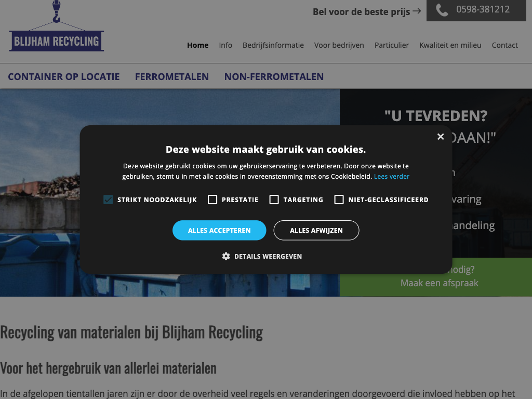The width and height of the screenshot is (532, 399).
Task: Open the Contact page
Action: 504,45
